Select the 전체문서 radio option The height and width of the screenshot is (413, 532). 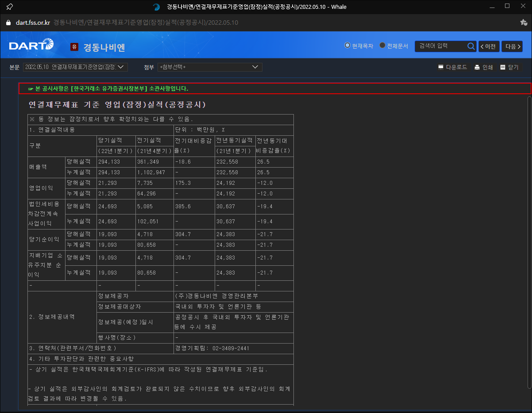382,46
